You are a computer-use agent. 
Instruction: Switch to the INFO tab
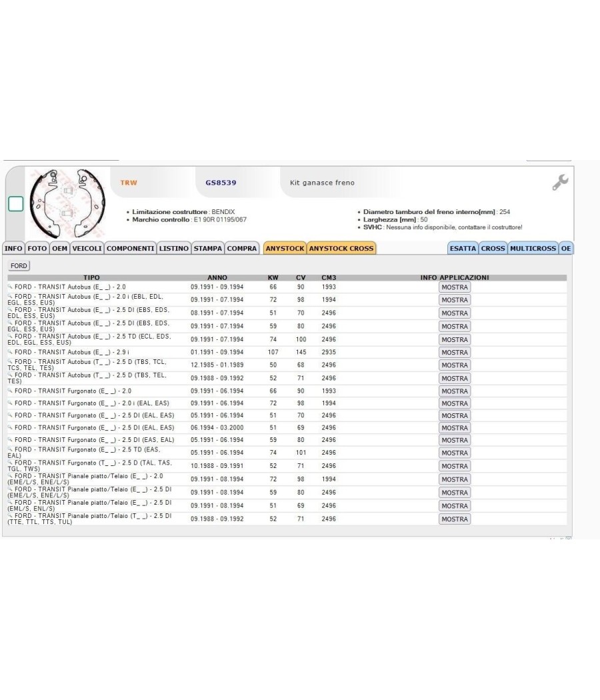click(x=13, y=248)
